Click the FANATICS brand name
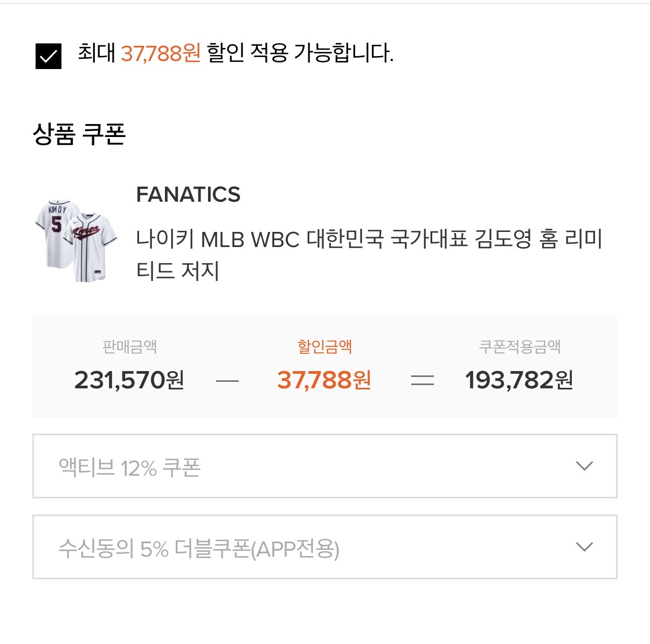 coord(188,194)
